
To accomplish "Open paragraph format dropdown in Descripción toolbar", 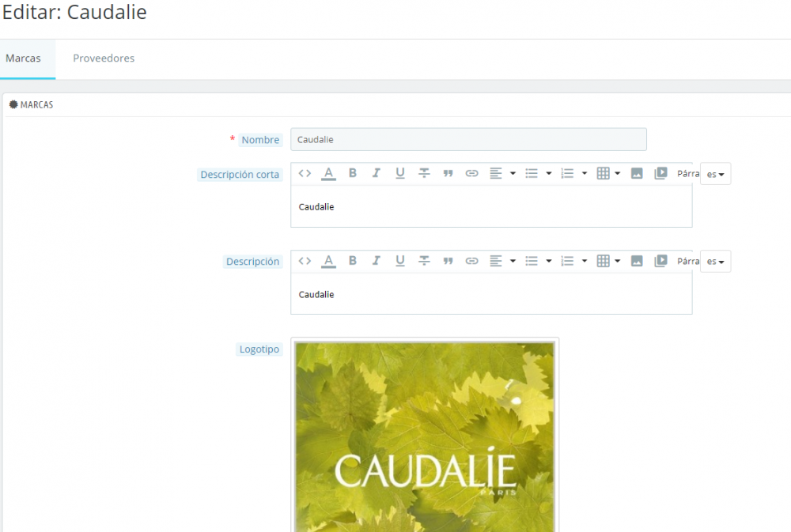I will 688,261.
